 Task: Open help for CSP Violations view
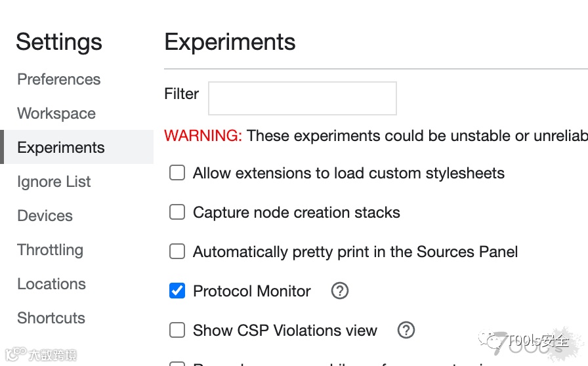(406, 330)
